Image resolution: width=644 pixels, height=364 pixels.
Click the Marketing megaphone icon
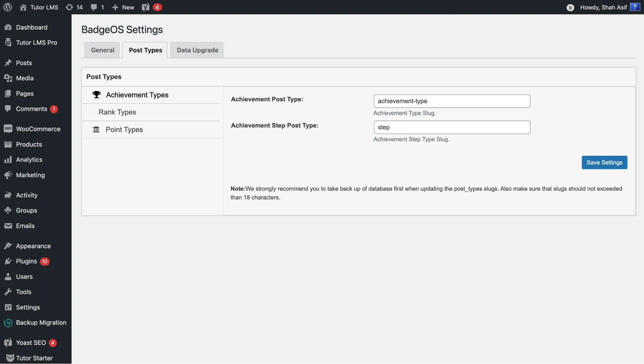tap(8, 175)
